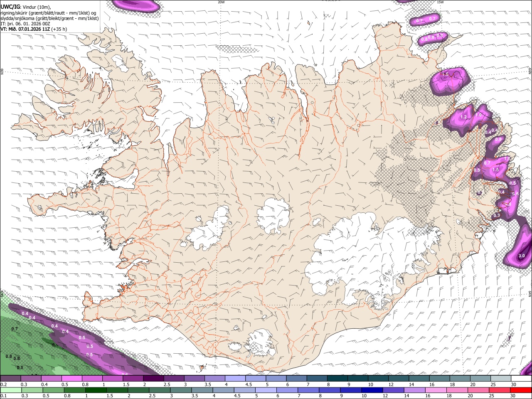Pick the pale green first swatch of lower legend

(x=11, y=390)
